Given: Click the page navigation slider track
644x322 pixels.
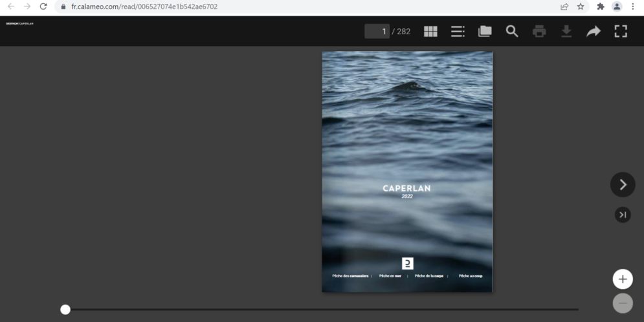Looking at the screenshot, I should (x=322, y=310).
